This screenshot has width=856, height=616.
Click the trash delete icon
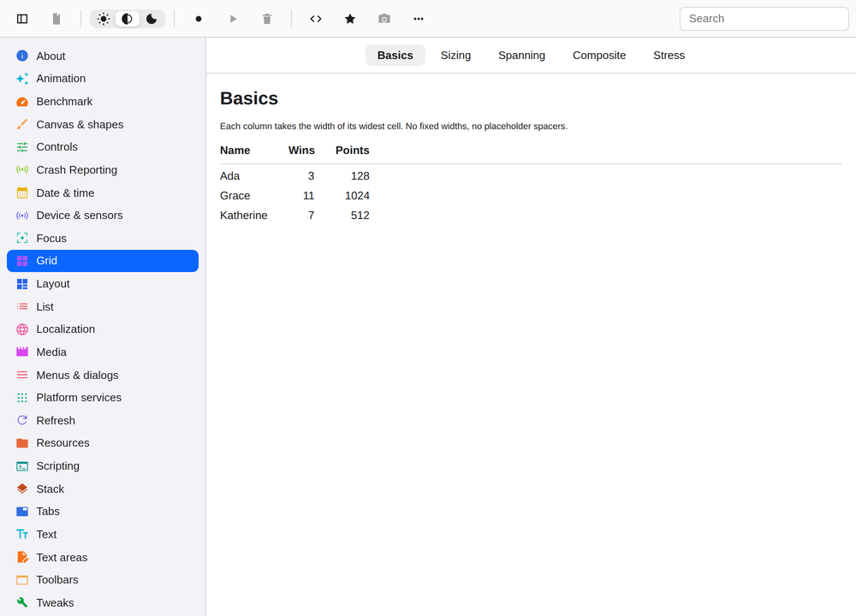[267, 19]
